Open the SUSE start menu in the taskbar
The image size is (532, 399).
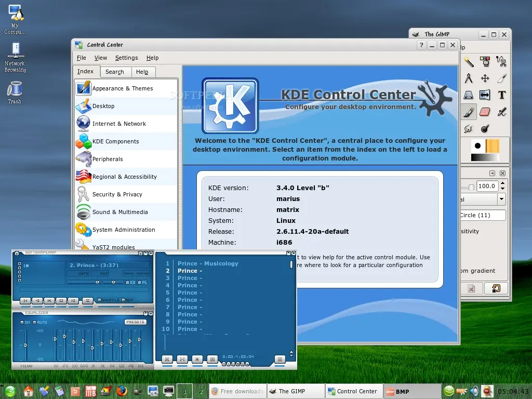[x=10, y=391]
